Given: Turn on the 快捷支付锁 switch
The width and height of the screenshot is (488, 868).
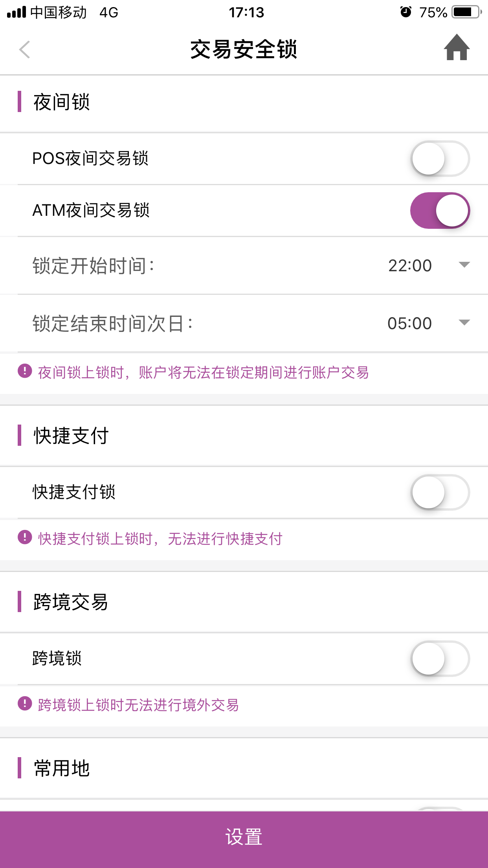Looking at the screenshot, I should point(440,492).
